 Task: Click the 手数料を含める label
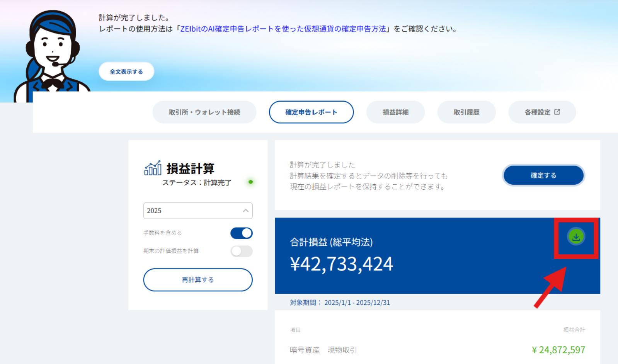click(x=163, y=233)
